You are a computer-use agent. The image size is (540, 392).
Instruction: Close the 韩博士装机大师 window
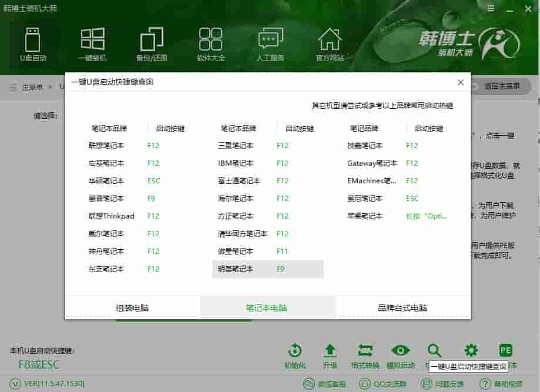528,9
